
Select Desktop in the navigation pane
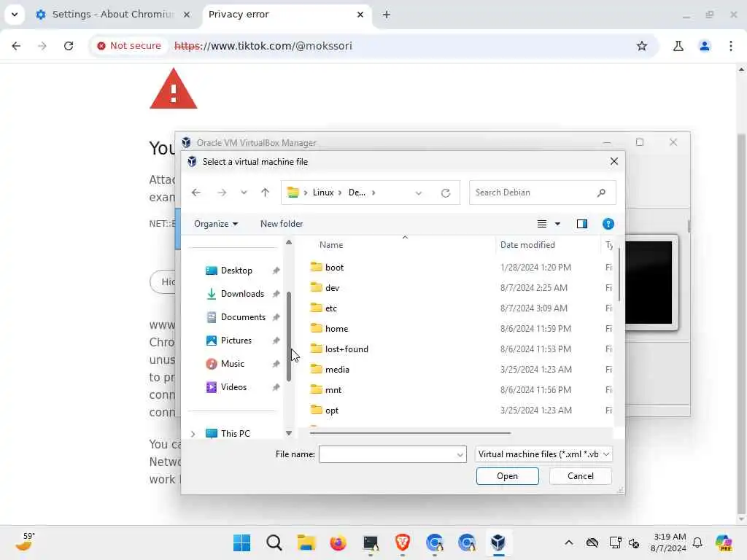237,271
